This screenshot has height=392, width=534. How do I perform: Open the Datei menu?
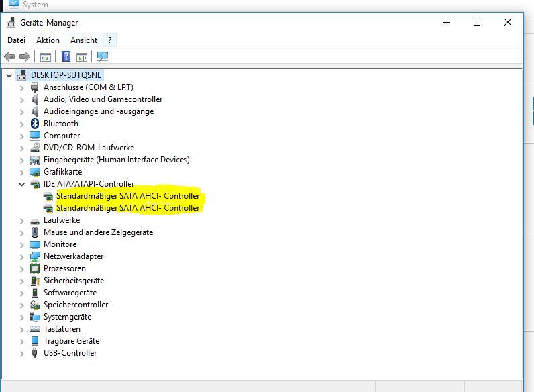point(16,40)
